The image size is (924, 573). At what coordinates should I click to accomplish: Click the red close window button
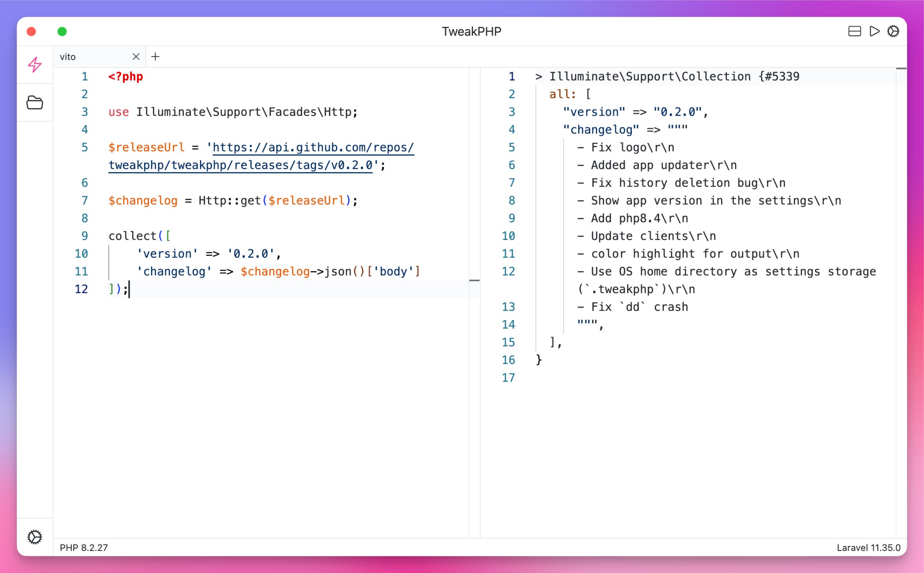32,31
